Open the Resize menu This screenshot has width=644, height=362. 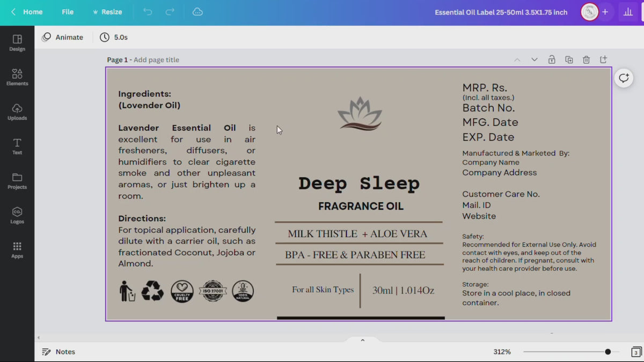pyautogui.click(x=107, y=12)
